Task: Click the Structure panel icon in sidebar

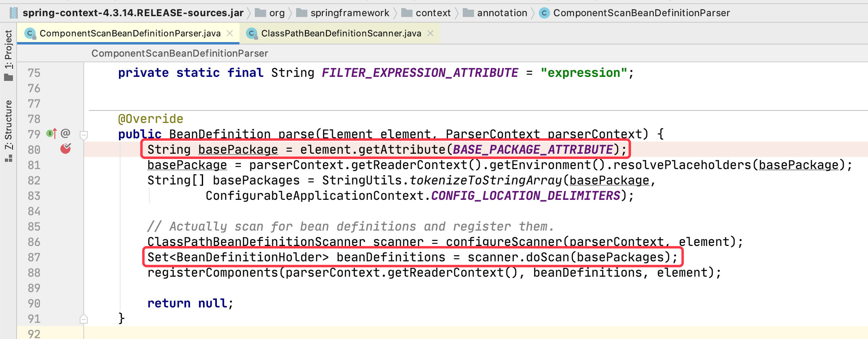Action: 8,159
